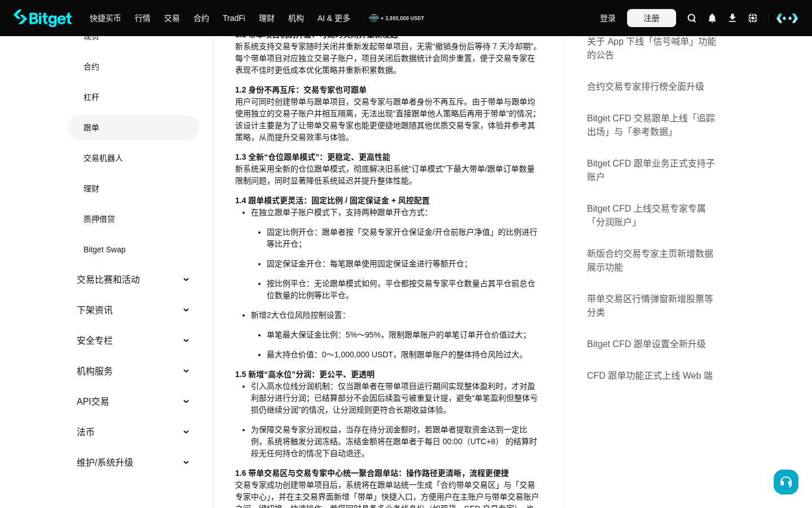Screen dimensions: 812x508
Task: Select sidebar 理财 category
Action: coord(133,189)
